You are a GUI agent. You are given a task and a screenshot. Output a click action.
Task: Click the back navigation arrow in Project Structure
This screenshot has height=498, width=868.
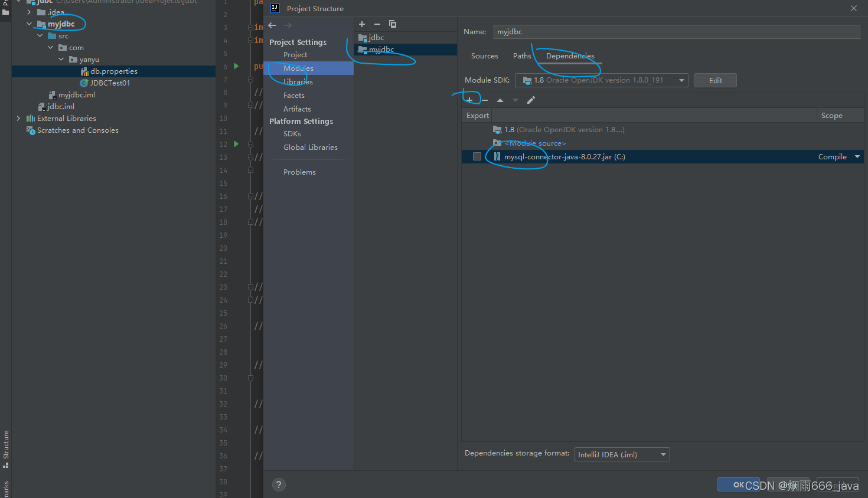coord(272,25)
